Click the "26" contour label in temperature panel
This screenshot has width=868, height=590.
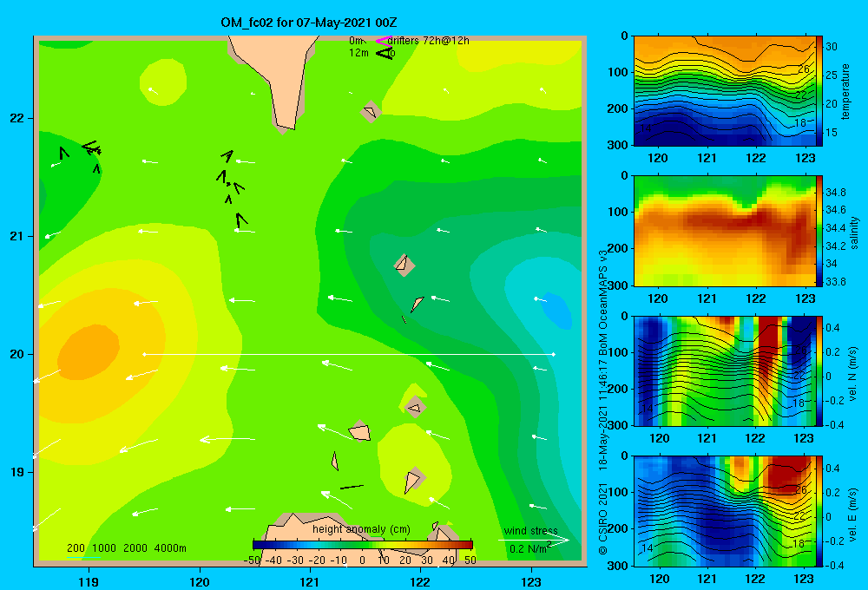coord(804,69)
